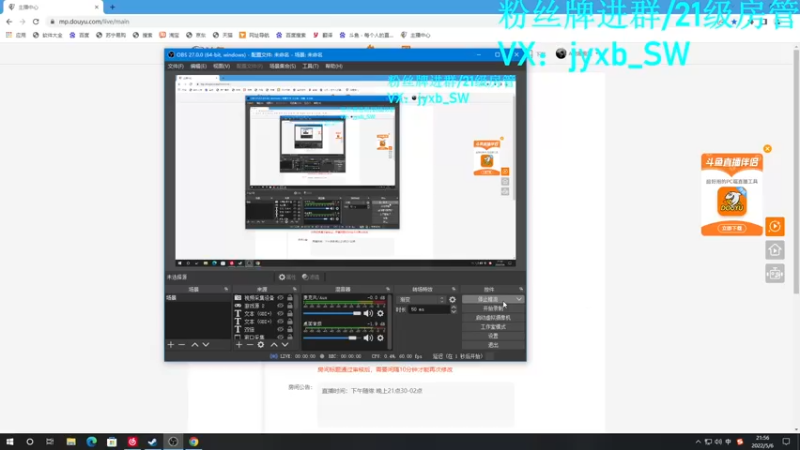This screenshot has height=450, width=800.
Task: Click 开始录制 to start recording
Action: coord(493,309)
